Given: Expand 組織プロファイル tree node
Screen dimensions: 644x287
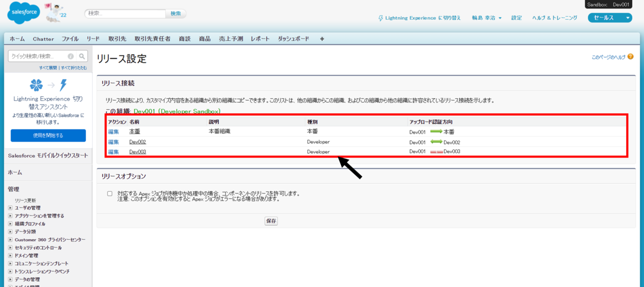Looking at the screenshot, I should click(x=10, y=224).
